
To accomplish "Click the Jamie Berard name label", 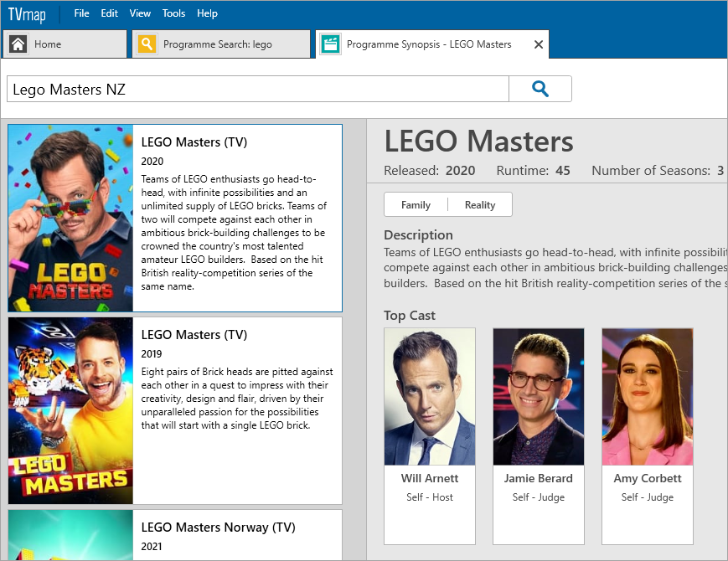I will point(539,478).
